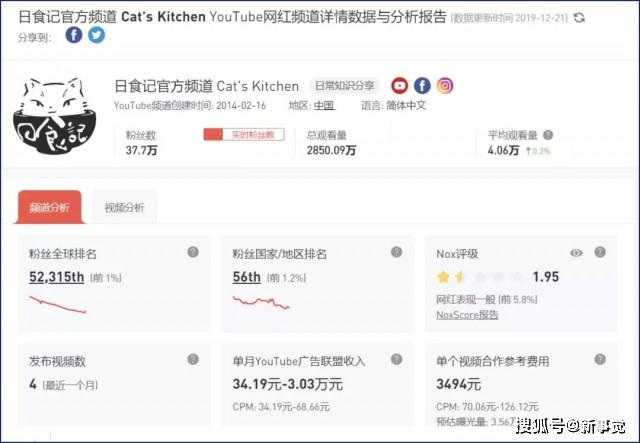Click help icon on Nox评级 card
The height and width of the screenshot is (443, 640).
(600, 252)
